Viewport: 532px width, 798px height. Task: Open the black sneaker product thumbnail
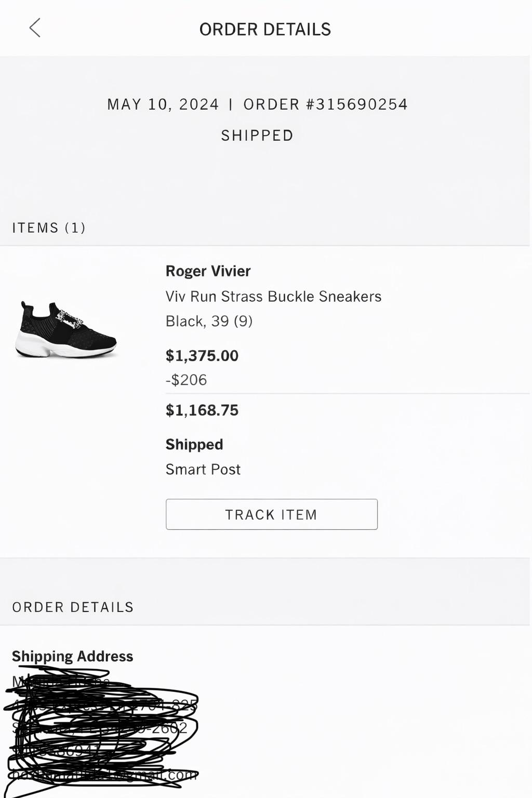tap(66, 330)
